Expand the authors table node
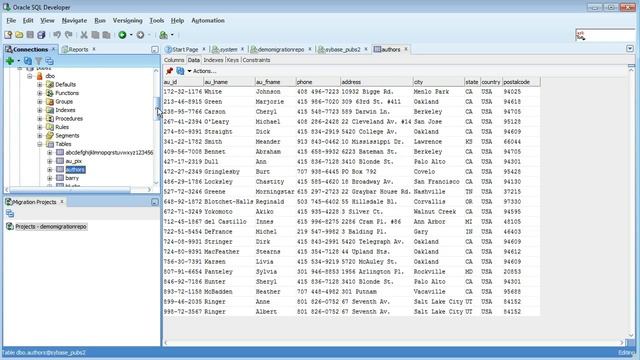The height and width of the screenshot is (360, 640). click(49, 170)
